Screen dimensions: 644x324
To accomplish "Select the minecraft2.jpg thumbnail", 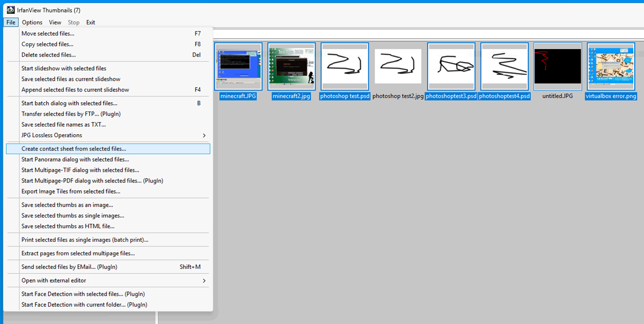I will coord(291,66).
